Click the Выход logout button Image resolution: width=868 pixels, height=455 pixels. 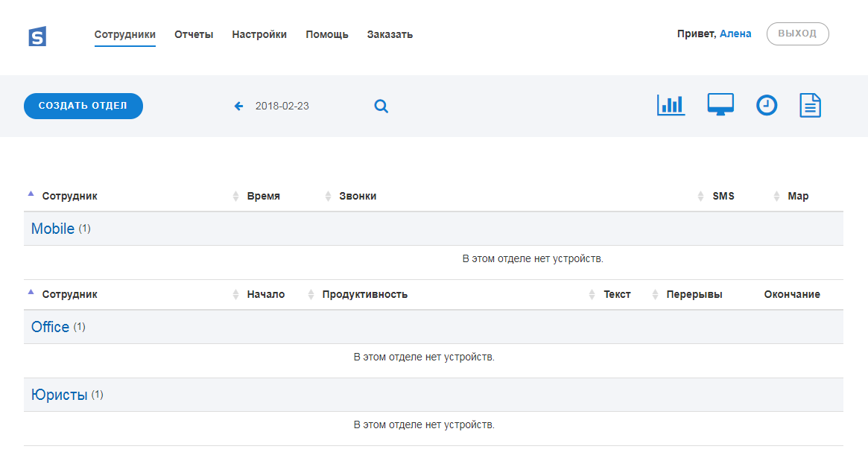[797, 34]
